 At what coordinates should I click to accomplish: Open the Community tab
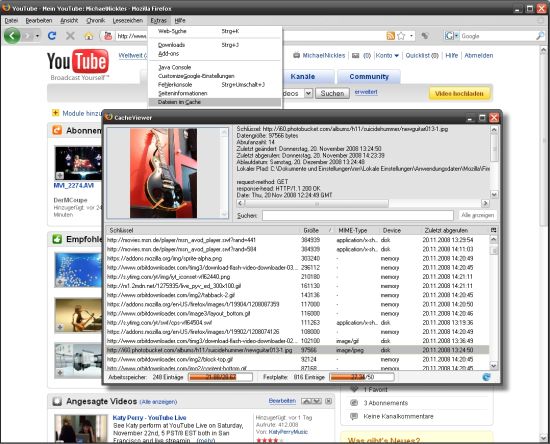(x=369, y=76)
